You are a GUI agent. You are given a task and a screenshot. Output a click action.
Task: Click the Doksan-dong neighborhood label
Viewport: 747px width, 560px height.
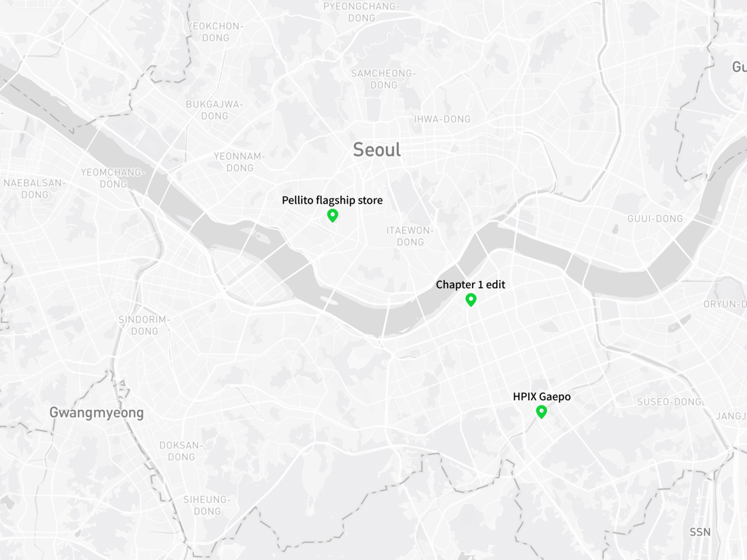click(181, 451)
